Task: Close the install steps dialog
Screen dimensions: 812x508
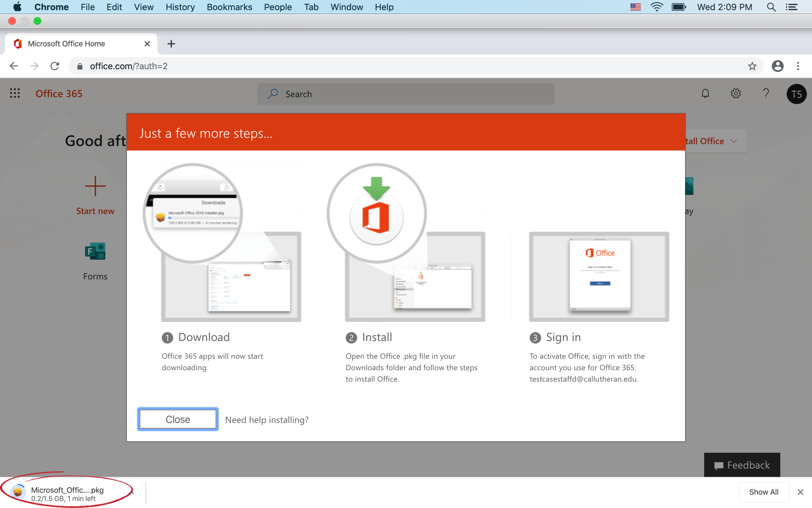Action: coord(178,419)
